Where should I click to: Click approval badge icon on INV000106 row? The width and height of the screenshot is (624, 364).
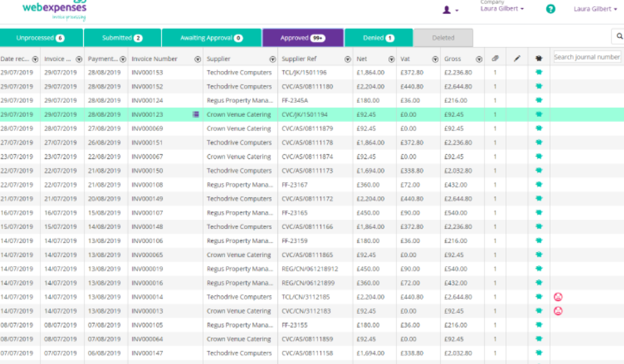click(539, 240)
